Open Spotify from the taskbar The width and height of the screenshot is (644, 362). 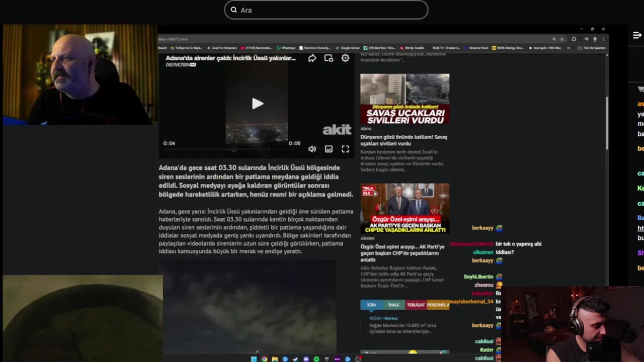(x=316, y=359)
